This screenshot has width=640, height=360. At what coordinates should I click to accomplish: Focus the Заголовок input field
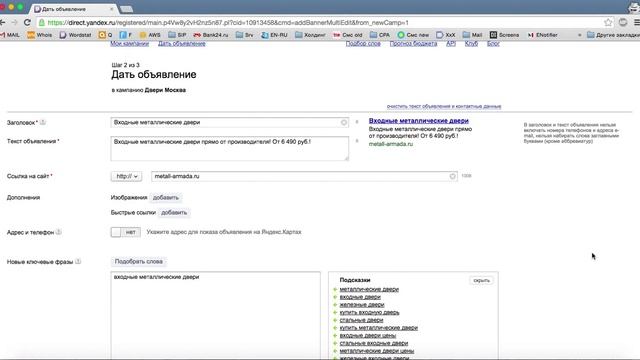(x=229, y=122)
